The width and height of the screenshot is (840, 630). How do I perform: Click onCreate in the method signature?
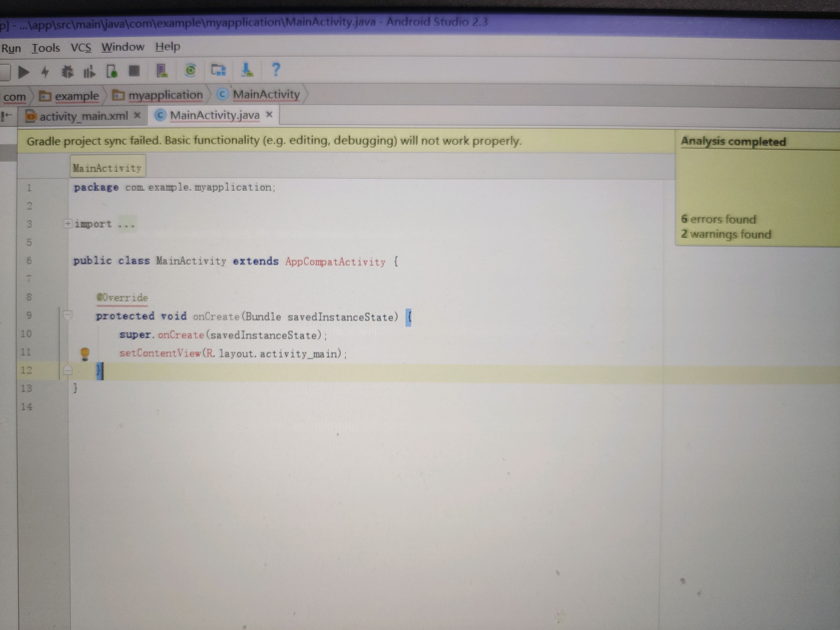(x=216, y=316)
